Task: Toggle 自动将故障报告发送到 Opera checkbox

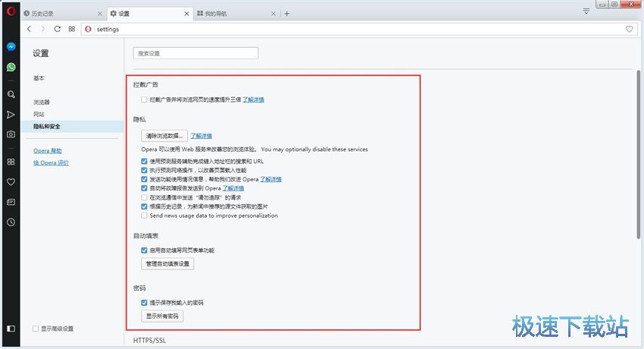Action: (x=144, y=188)
